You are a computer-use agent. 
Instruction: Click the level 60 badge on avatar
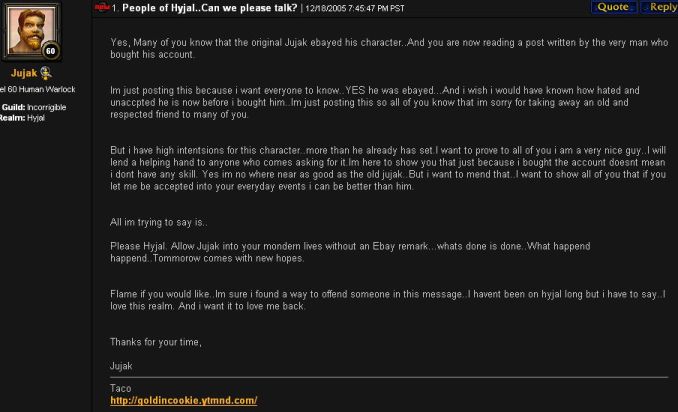coord(51,51)
